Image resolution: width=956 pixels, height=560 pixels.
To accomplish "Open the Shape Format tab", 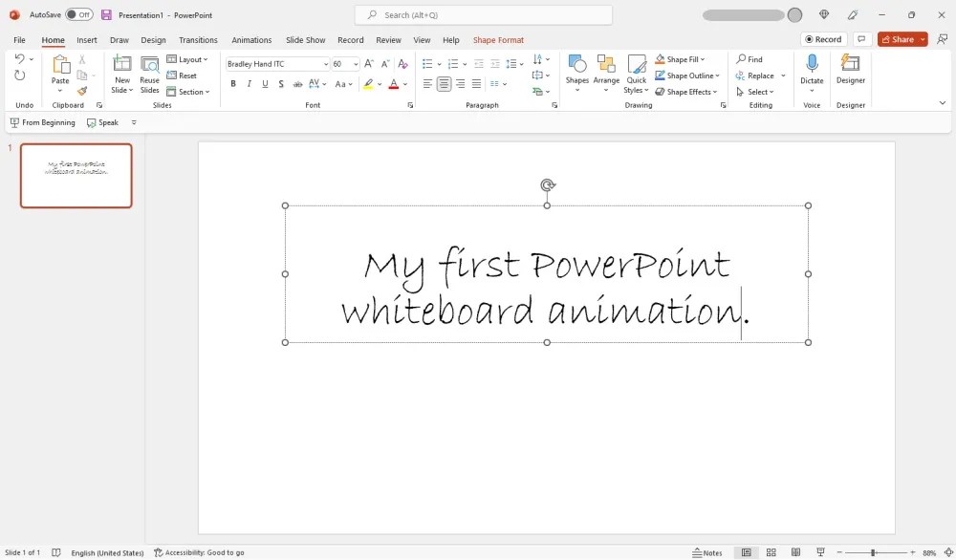I will pyautogui.click(x=498, y=39).
